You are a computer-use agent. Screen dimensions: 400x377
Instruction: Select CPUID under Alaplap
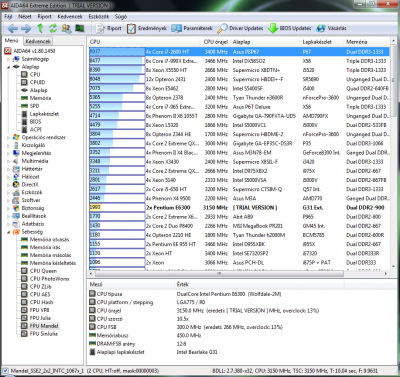pos(33,82)
